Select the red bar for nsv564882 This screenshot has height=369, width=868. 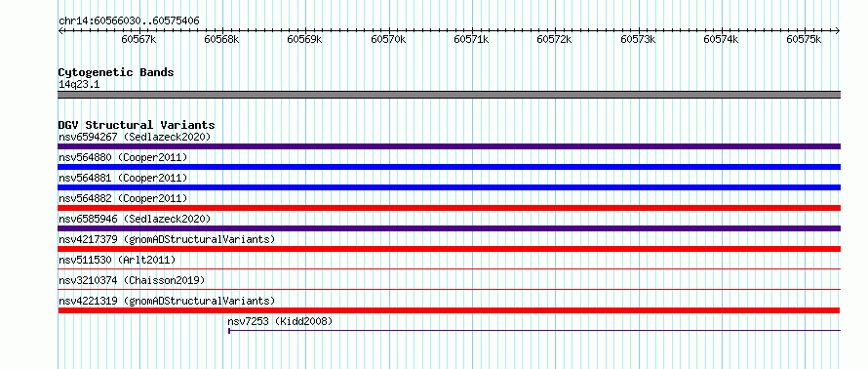449,208
